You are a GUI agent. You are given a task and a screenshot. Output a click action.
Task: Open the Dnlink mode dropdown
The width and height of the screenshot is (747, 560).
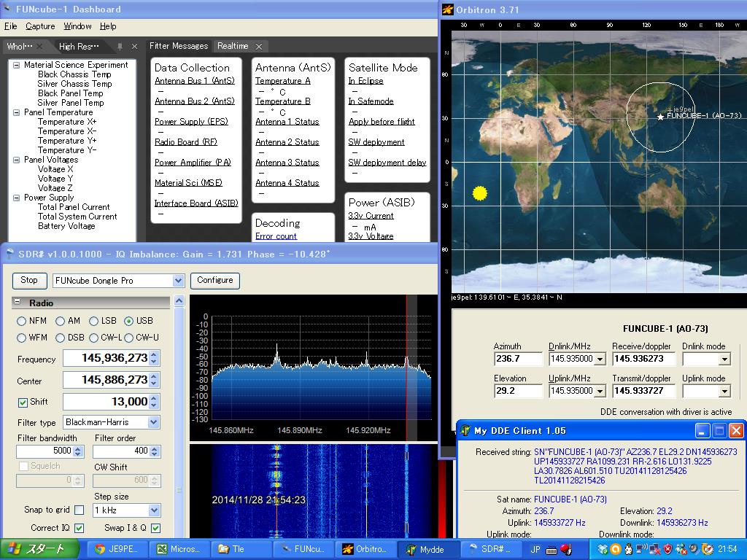pyautogui.click(x=724, y=359)
